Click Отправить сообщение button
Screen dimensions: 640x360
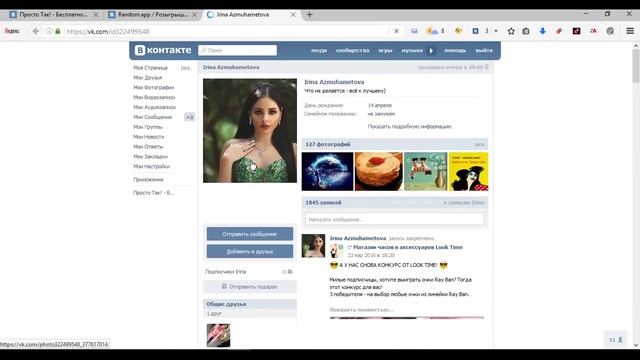point(250,234)
